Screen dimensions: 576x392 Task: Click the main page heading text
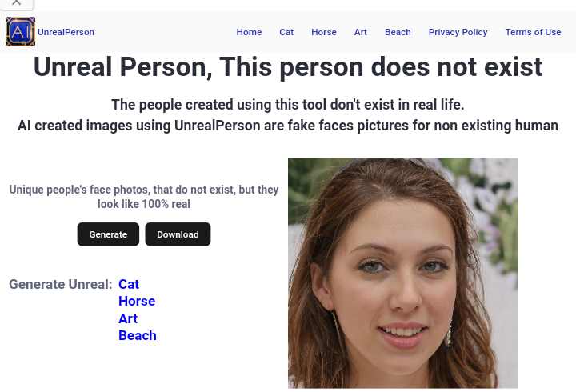pyautogui.click(x=288, y=67)
